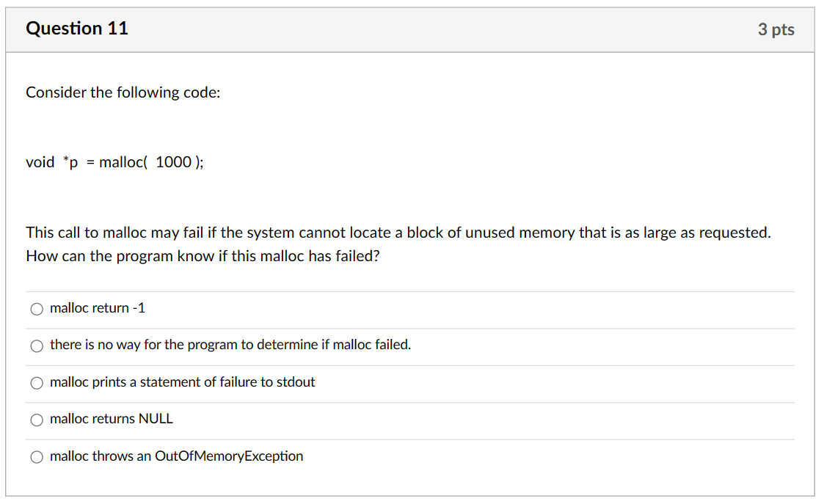Select the 'malloc returns NULL' answer option
The image size is (824, 504).
37,420
